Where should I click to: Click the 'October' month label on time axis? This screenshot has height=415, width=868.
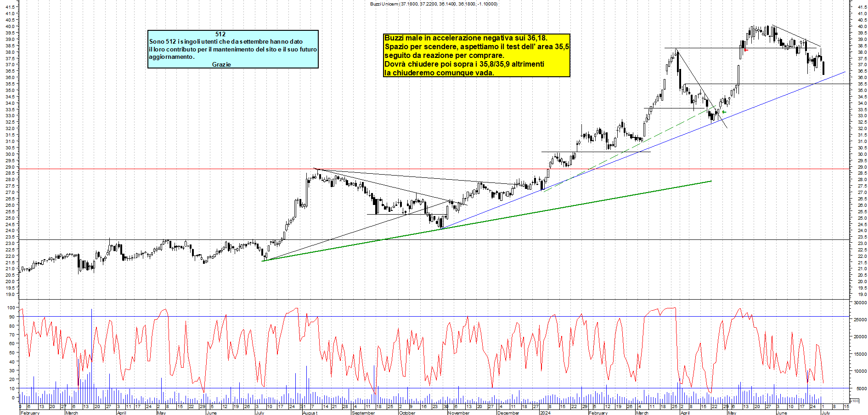click(x=407, y=413)
